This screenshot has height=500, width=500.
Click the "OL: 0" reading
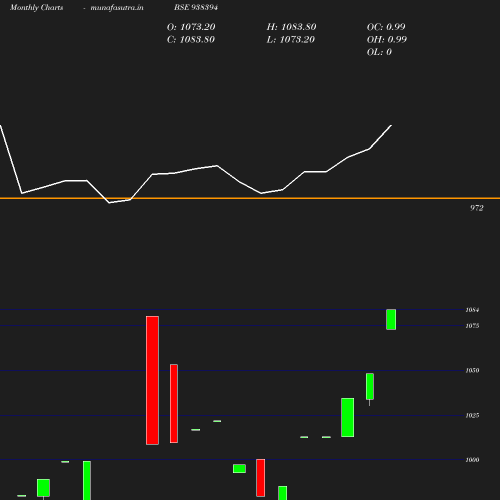tap(379, 52)
